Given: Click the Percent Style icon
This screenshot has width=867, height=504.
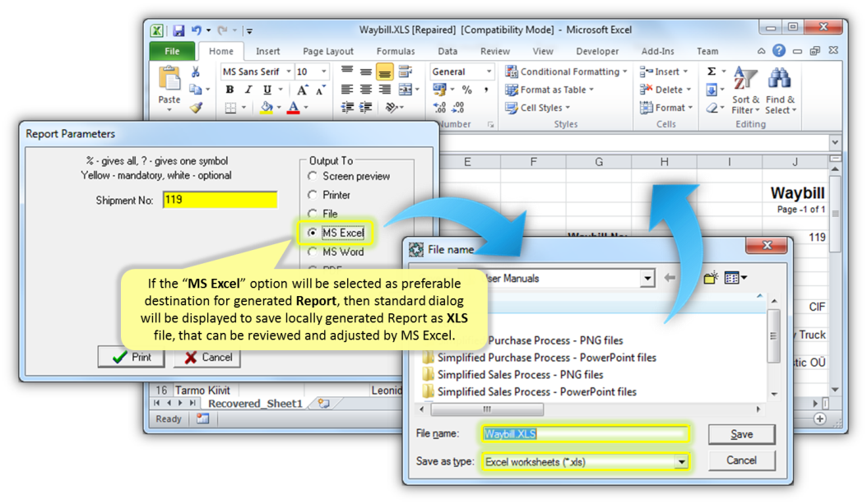Looking at the screenshot, I should (x=467, y=90).
